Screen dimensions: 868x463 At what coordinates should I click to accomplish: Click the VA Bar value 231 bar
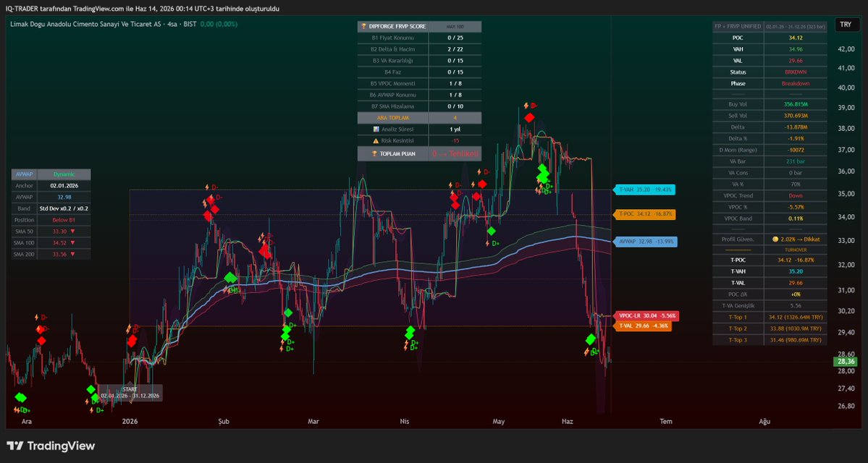pyautogui.click(x=795, y=161)
